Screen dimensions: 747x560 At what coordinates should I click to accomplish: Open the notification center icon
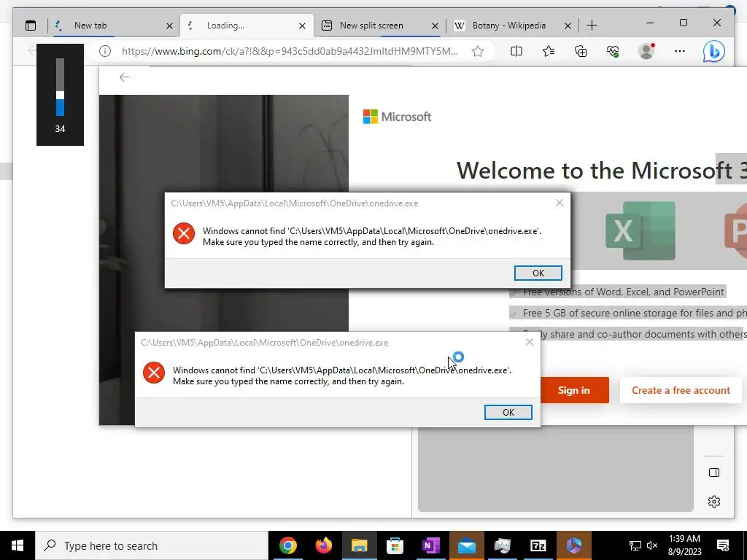(x=723, y=545)
